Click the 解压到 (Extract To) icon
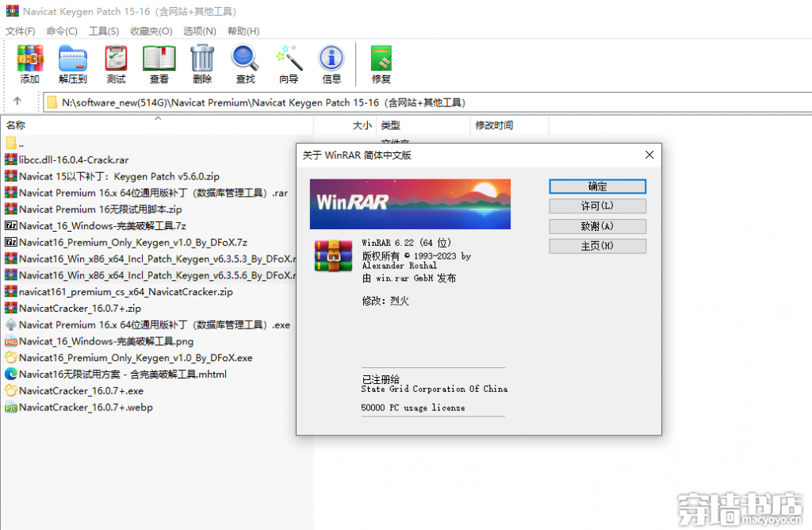 pos(72,63)
